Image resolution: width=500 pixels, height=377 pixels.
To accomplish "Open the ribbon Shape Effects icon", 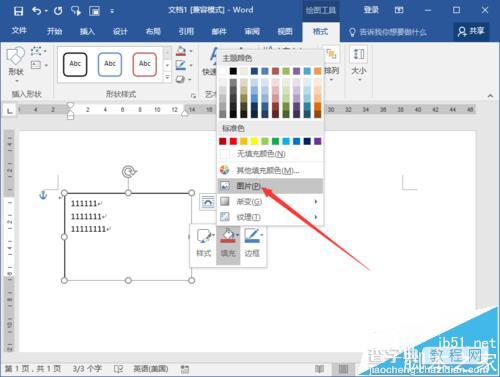I will click(181, 79).
